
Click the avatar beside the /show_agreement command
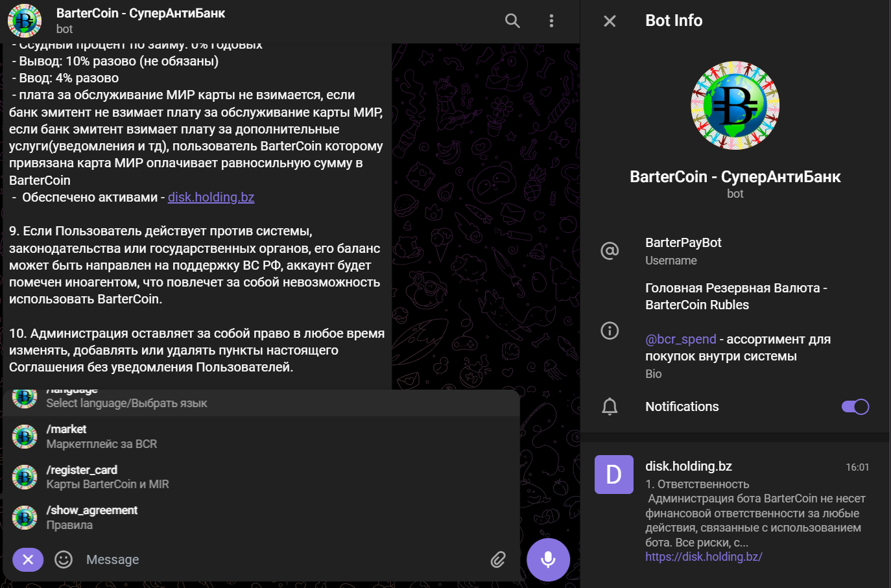point(25,517)
